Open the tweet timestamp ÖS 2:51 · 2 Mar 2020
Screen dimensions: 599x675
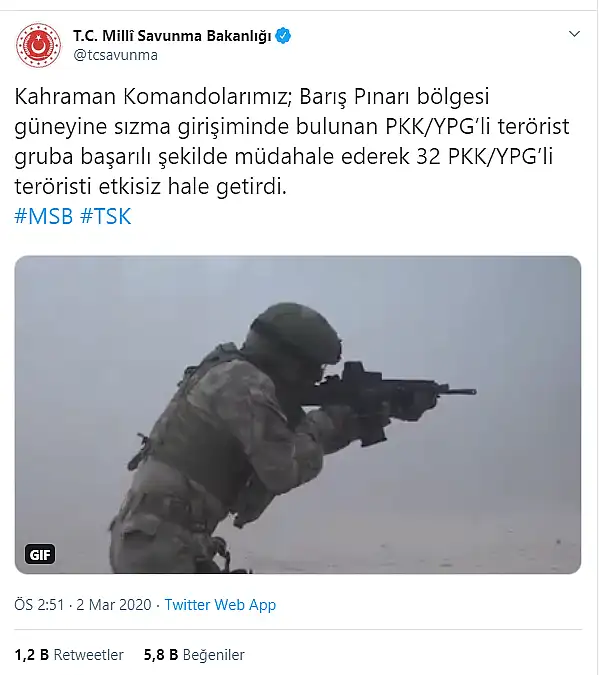tap(83, 605)
